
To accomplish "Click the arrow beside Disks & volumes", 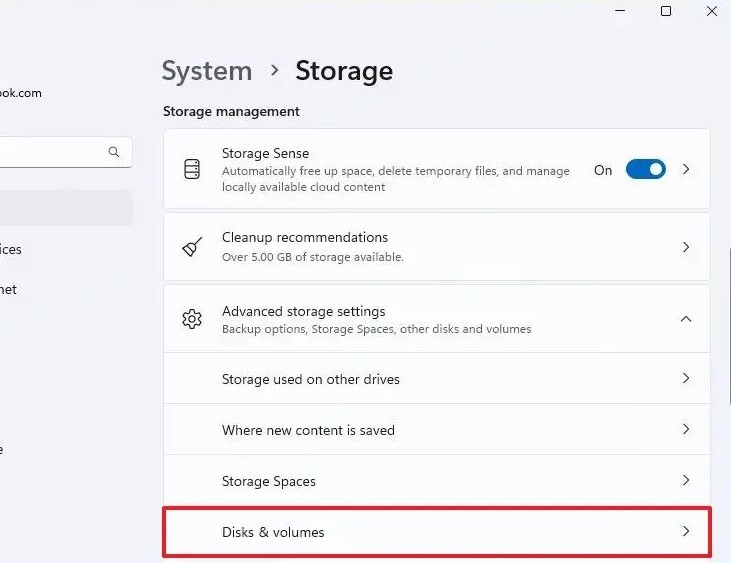I will pos(686,532).
